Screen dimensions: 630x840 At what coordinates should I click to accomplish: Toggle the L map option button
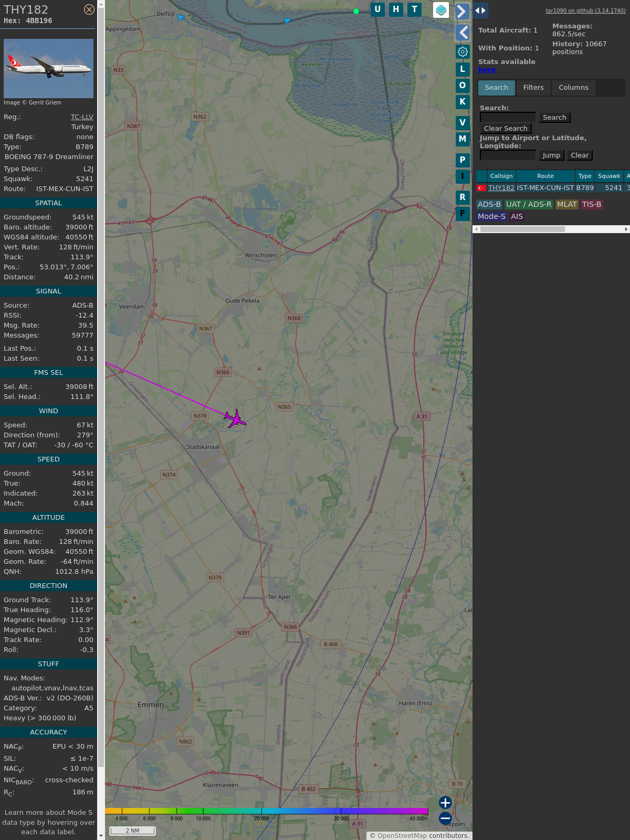[463, 69]
